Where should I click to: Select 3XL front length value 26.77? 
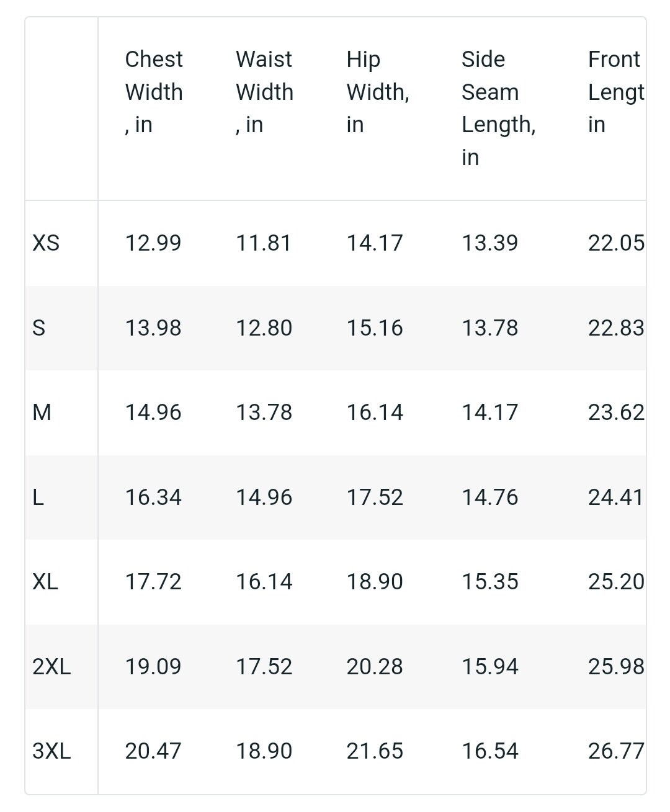[616, 751]
